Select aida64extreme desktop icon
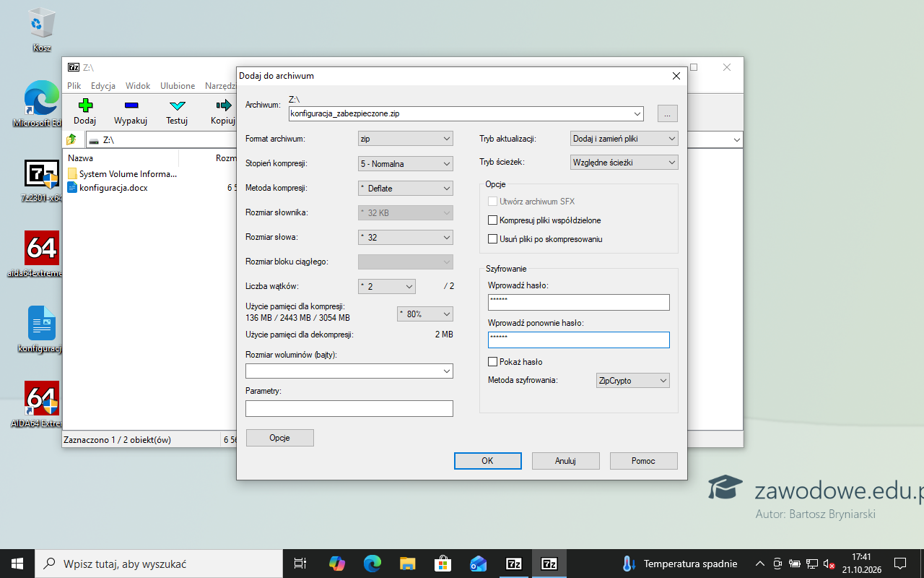Screen dimensions: 924x578 coord(41,254)
